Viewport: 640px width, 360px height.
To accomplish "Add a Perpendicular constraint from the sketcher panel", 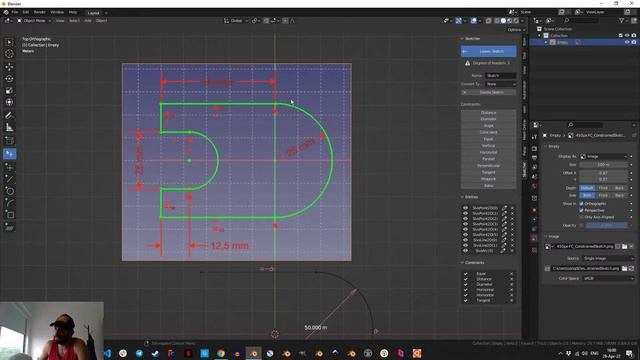I will tap(489, 166).
